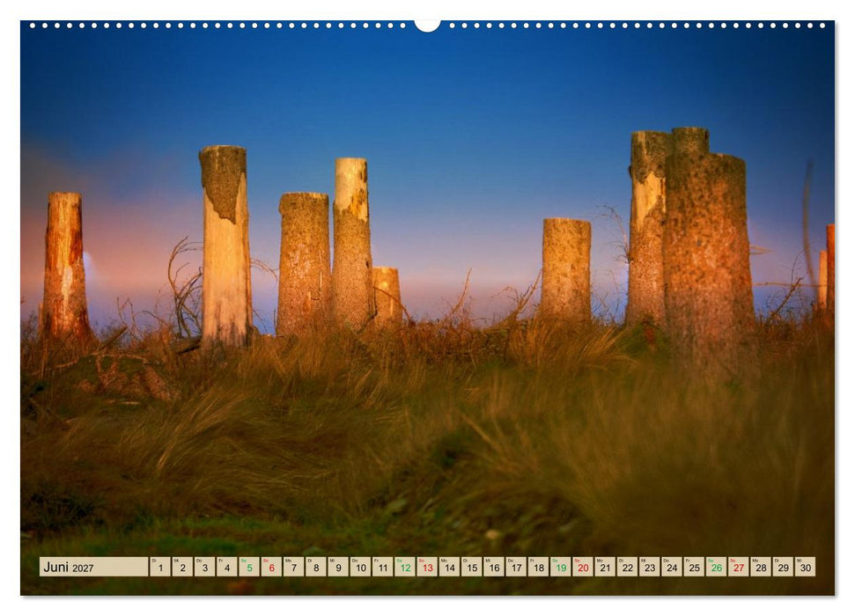
Task: Click day 11 in the date row
Action: [x=383, y=567]
